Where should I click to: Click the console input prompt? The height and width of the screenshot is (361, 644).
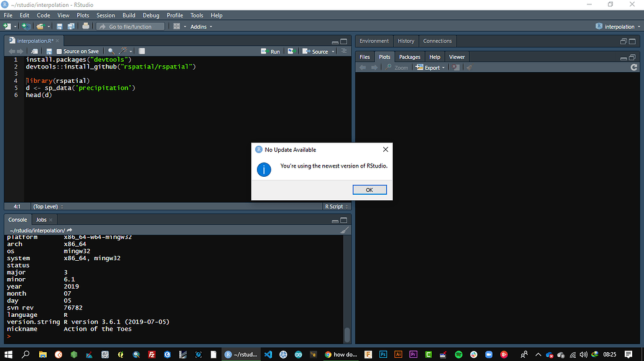pyautogui.click(x=9, y=336)
